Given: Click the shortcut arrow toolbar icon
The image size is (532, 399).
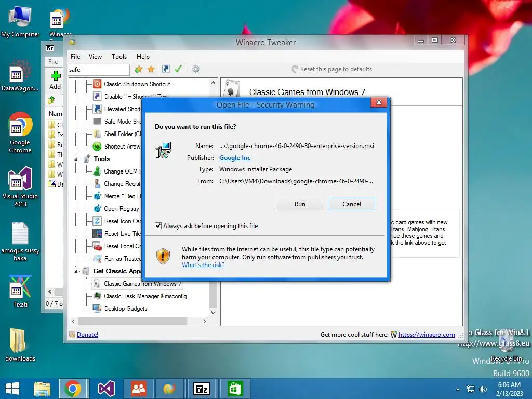Looking at the screenshot, I should pos(166,69).
